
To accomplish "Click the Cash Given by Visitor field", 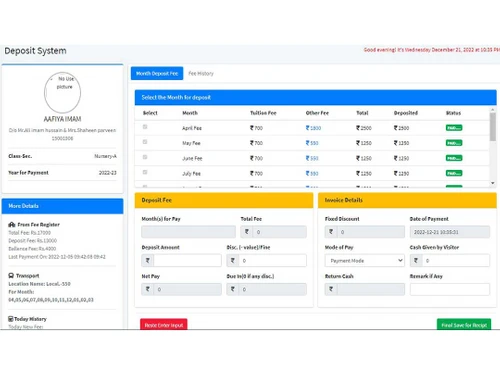I will (x=456, y=260).
